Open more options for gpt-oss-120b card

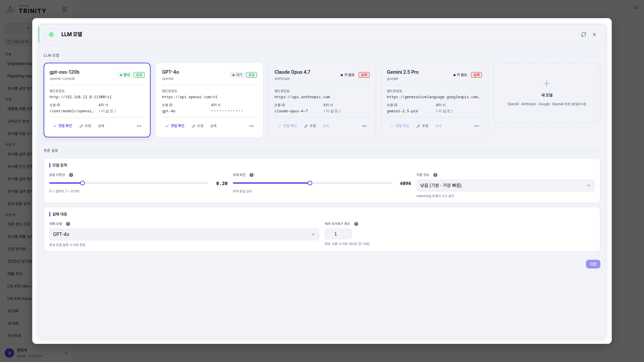point(139,126)
